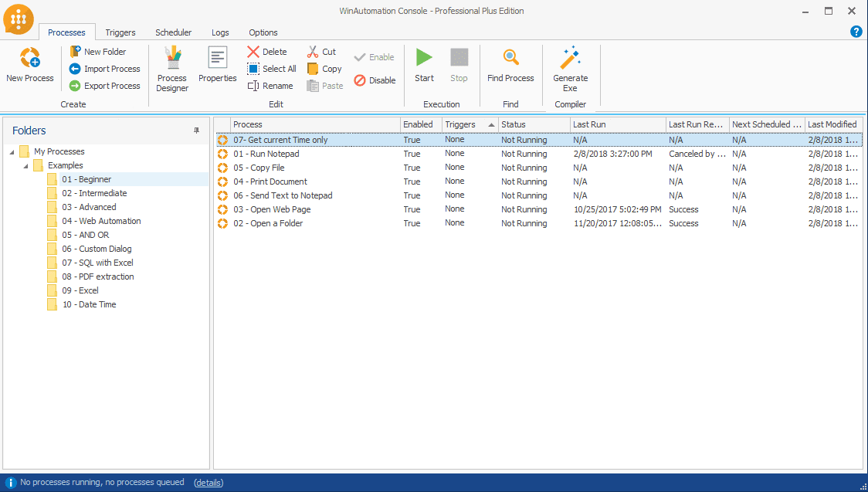Create a New Folder

98,52
